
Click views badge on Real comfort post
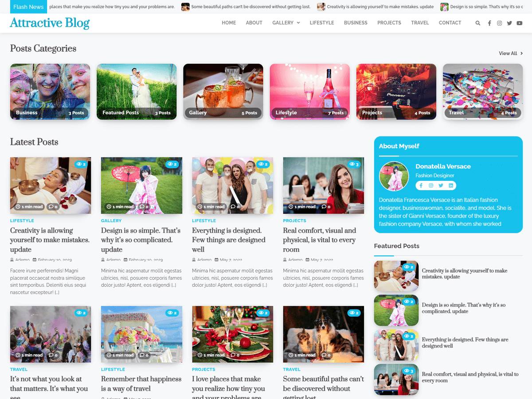pos(354,164)
